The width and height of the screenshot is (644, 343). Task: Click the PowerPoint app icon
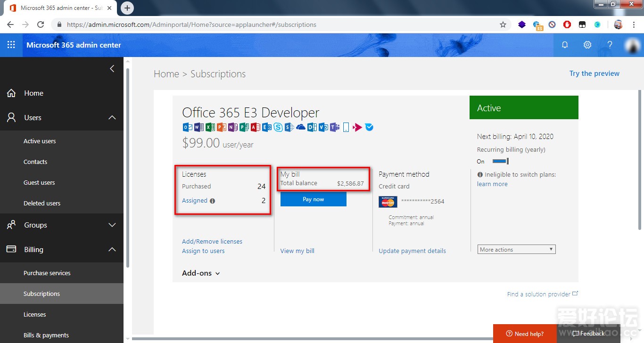pyautogui.click(x=222, y=127)
